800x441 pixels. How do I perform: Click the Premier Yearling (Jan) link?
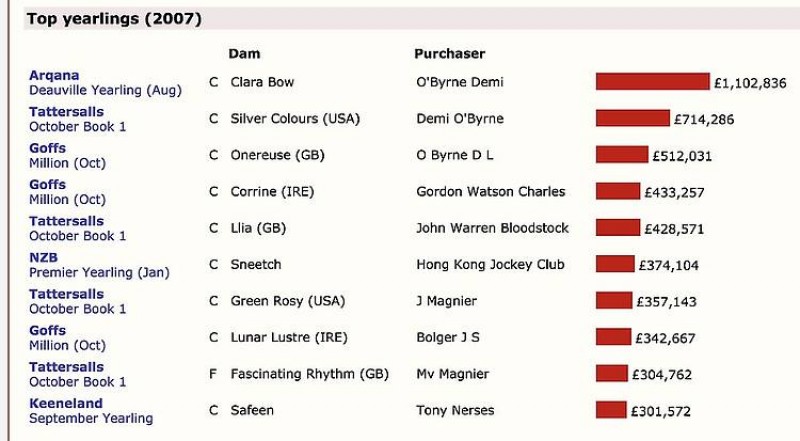99,272
